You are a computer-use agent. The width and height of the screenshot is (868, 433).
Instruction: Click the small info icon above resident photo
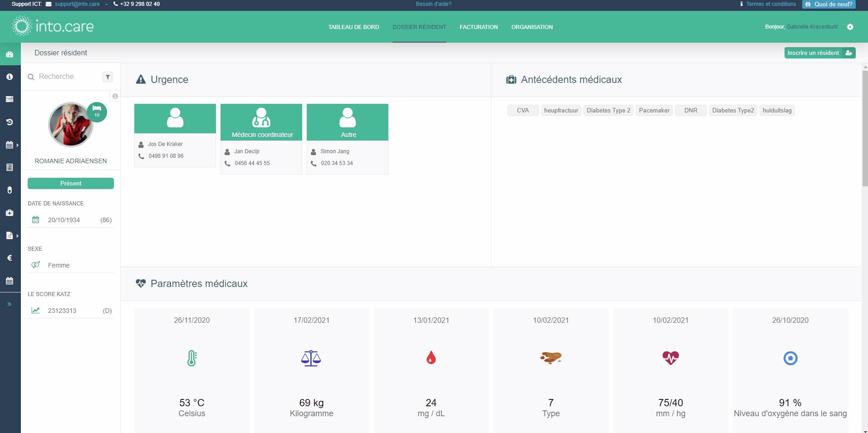[115, 96]
